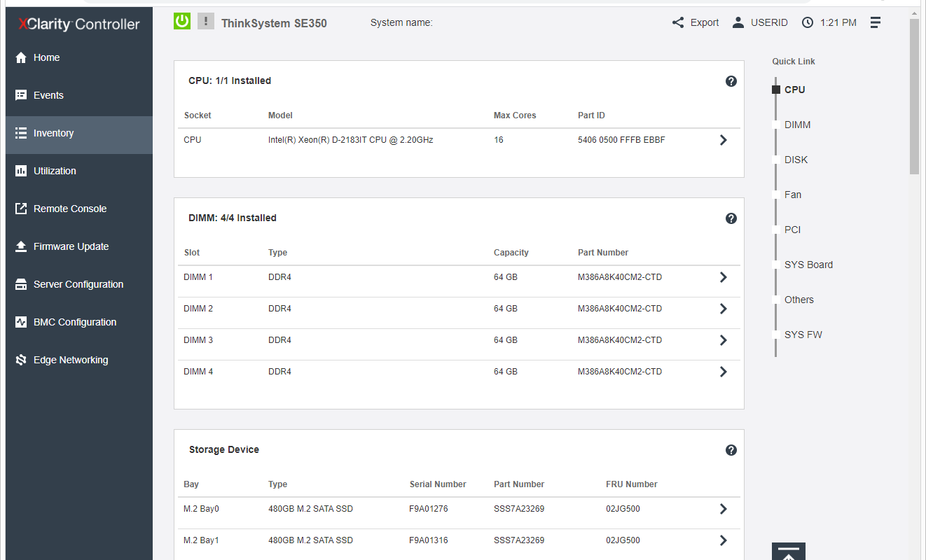926x560 pixels.
Task: Click the Edge Networking icon in sidebar
Action: tap(21, 360)
